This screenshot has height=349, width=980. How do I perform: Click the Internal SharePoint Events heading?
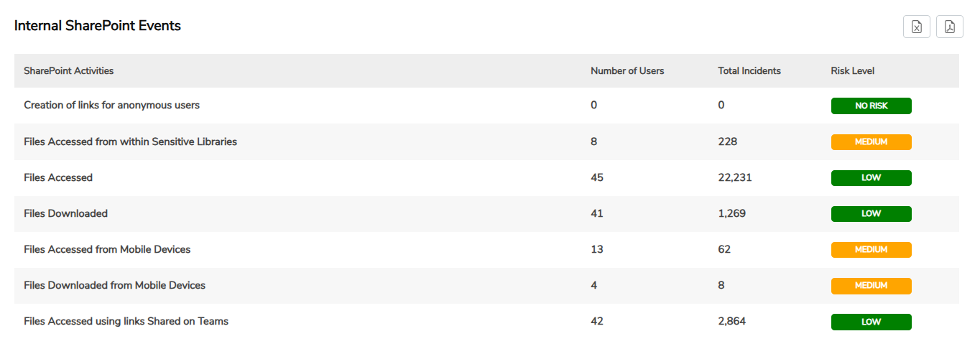point(98,26)
